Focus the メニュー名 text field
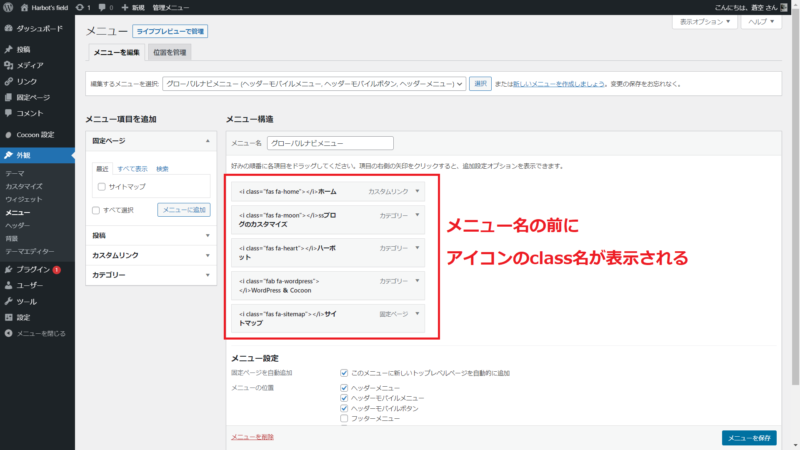 point(330,143)
